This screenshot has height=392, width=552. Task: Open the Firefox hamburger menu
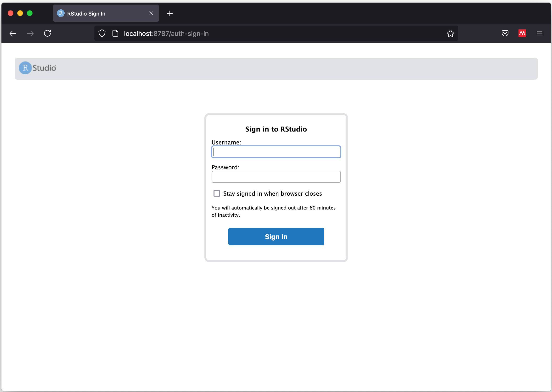(540, 33)
